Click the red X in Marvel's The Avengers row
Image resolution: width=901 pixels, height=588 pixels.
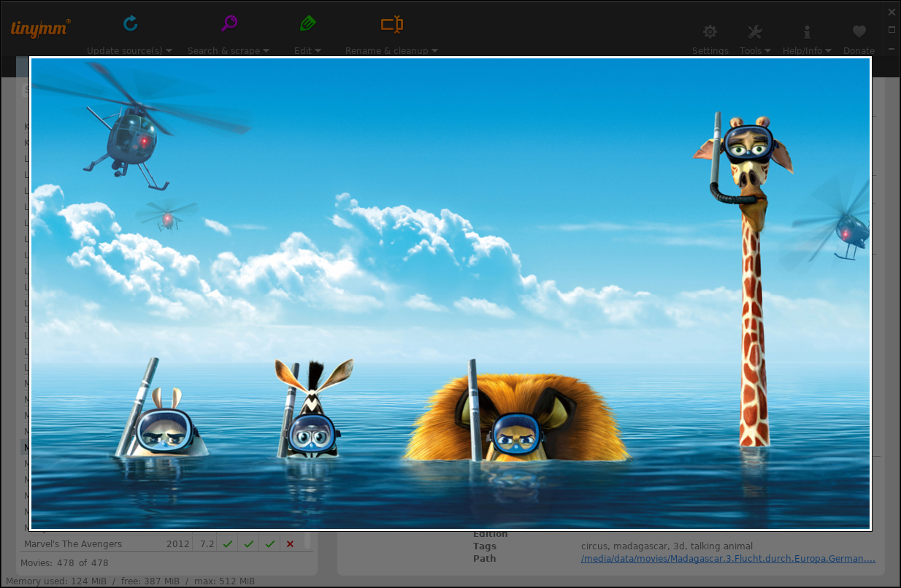pyautogui.click(x=290, y=544)
